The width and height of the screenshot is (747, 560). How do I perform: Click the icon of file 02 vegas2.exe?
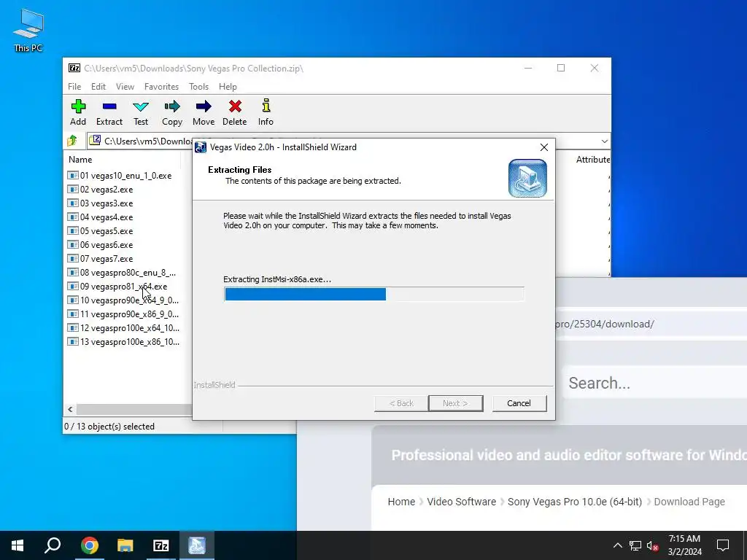[72, 190]
